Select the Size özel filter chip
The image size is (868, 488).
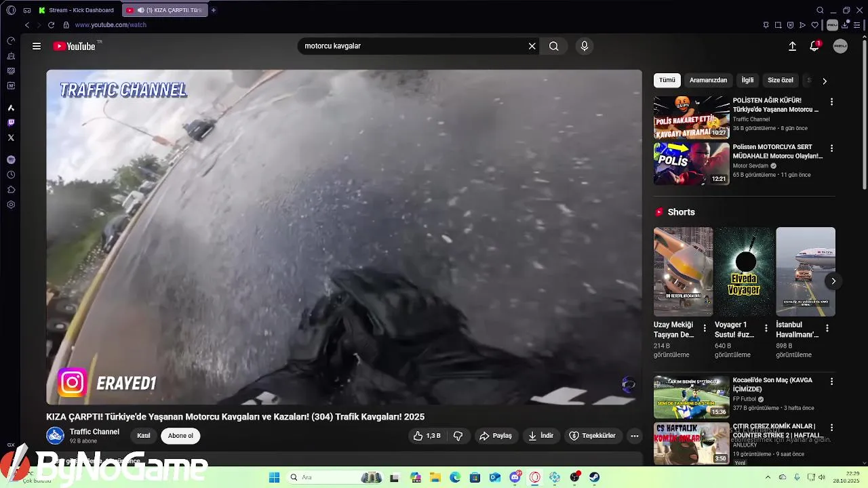[781, 80]
